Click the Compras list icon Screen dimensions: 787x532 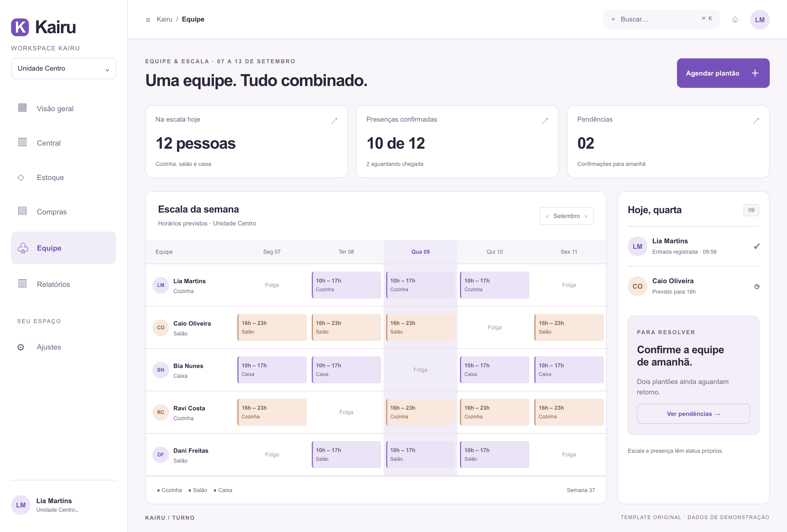22,211
